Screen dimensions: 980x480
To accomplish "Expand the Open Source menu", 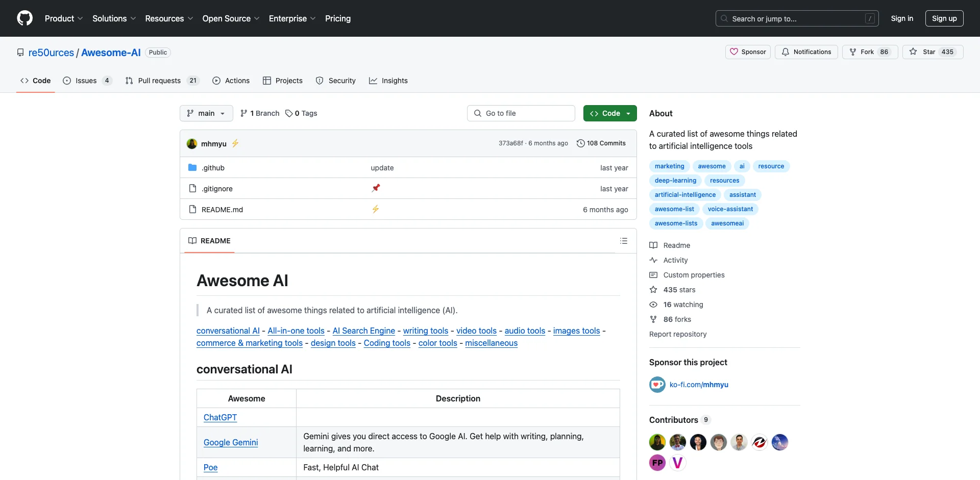I will click(x=231, y=18).
